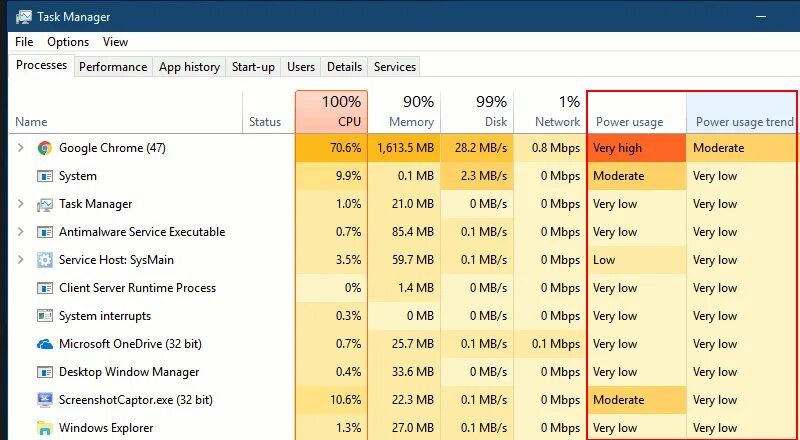Click Chrome's Moderate power usage trend cell
This screenshot has width=800, height=440.
pyautogui.click(x=742, y=148)
